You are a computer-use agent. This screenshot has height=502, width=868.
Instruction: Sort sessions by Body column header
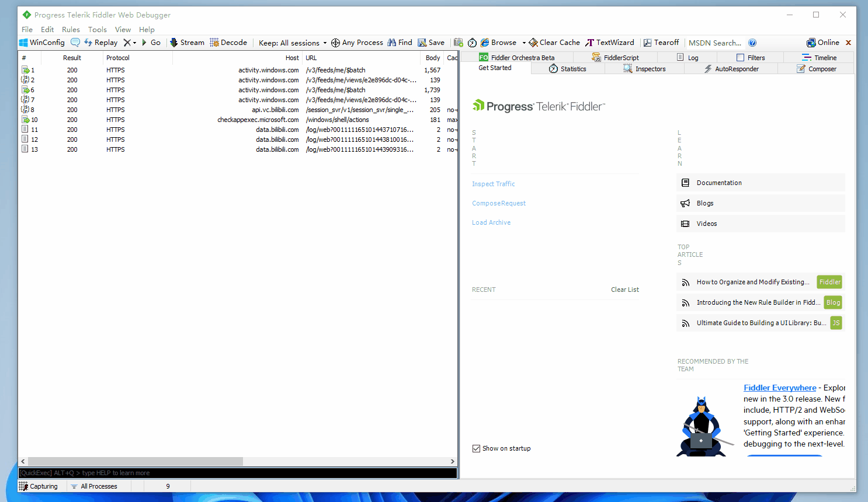click(x=433, y=58)
